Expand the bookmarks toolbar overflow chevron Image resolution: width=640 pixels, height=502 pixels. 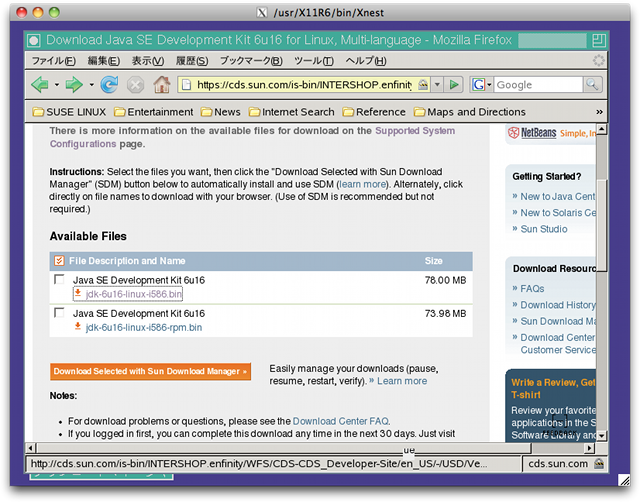(599, 112)
